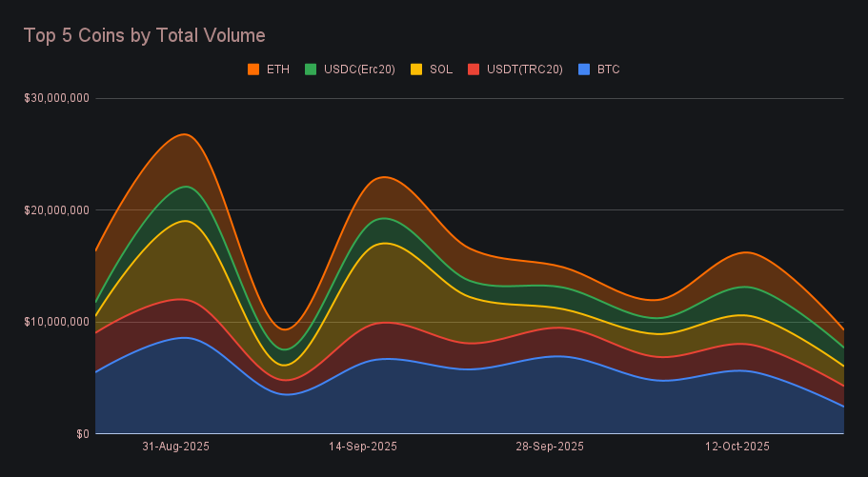Toggle the ETH series legend label
The width and height of the screenshot is (868, 477).
click(278, 70)
